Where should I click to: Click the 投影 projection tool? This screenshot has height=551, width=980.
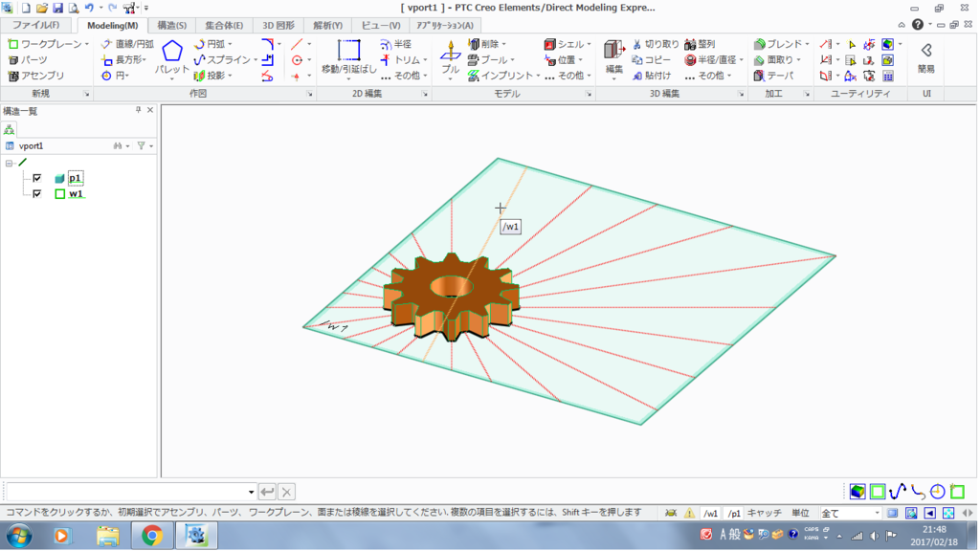pyautogui.click(x=210, y=76)
